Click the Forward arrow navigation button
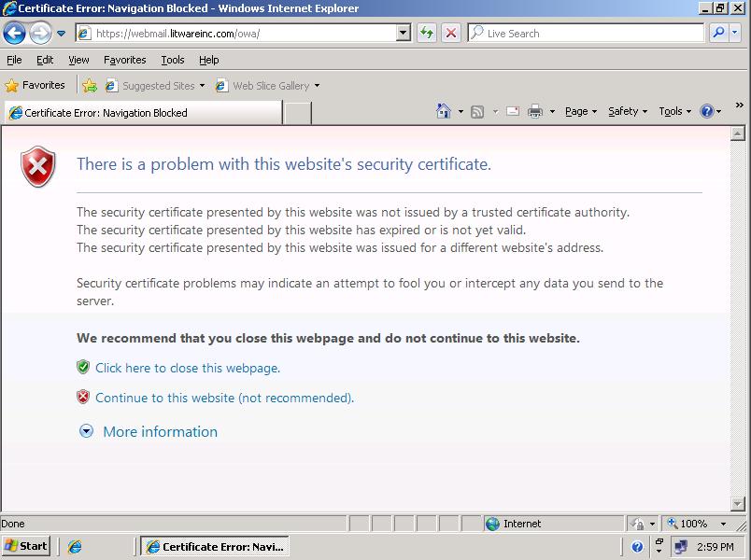Image resolution: width=751 pixels, height=560 pixels. [40, 33]
